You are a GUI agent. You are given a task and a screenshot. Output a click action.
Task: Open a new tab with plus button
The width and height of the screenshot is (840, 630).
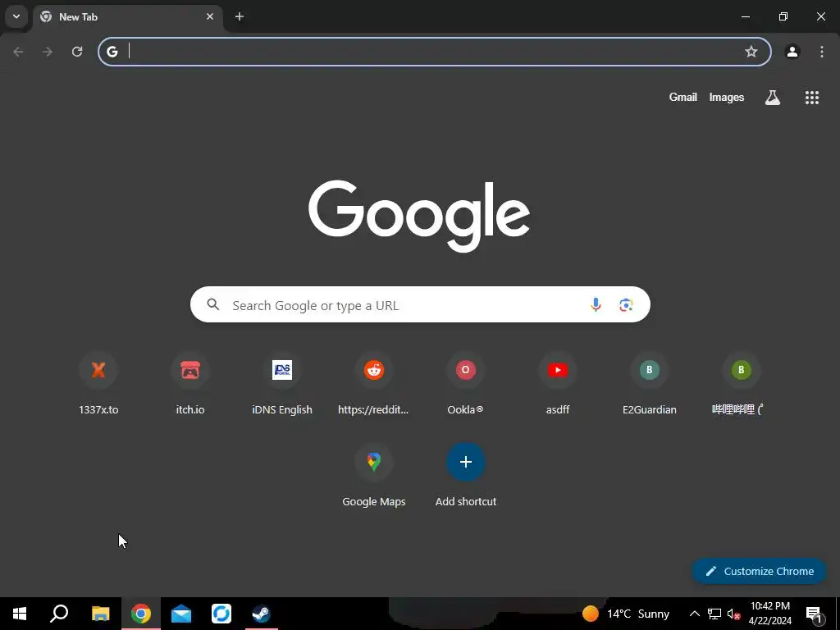click(240, 16)
